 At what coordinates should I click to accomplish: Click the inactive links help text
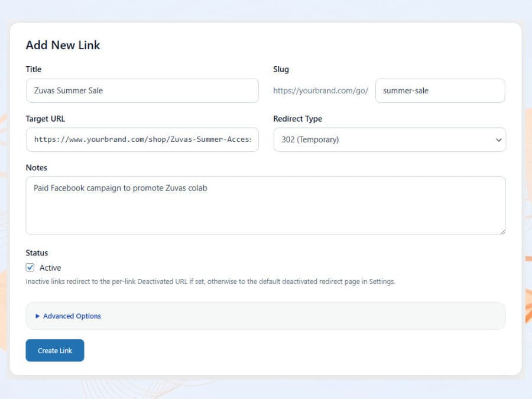210,281
